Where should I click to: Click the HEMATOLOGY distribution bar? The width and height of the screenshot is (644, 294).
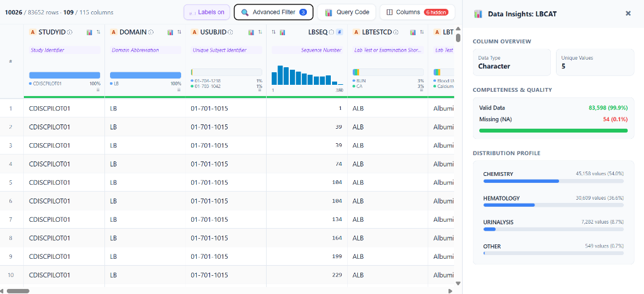click(553, 205)
